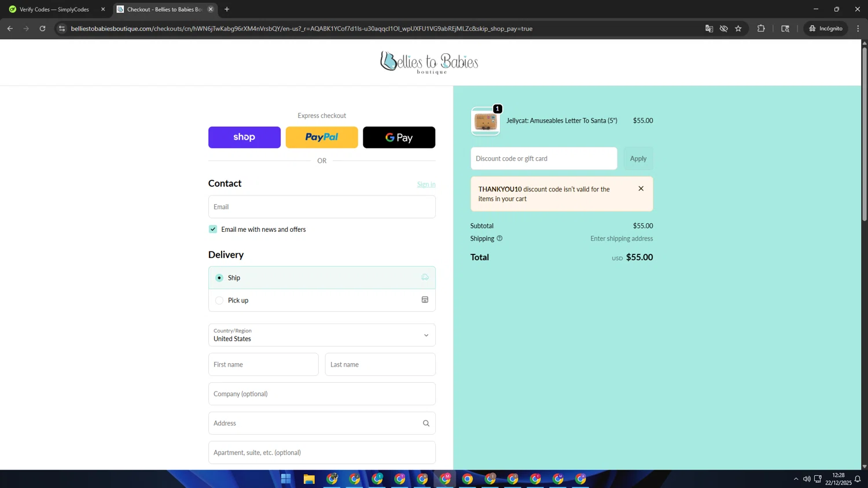Focus the Last name field

tap(380, 364)
